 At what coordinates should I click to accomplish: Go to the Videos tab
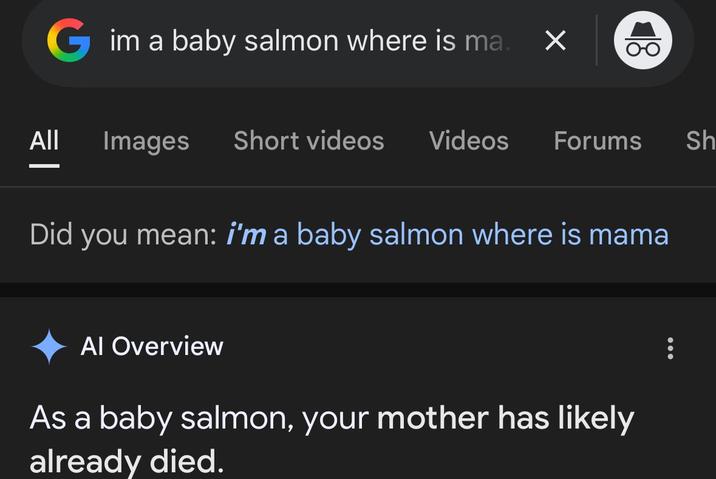click(469, 141)
